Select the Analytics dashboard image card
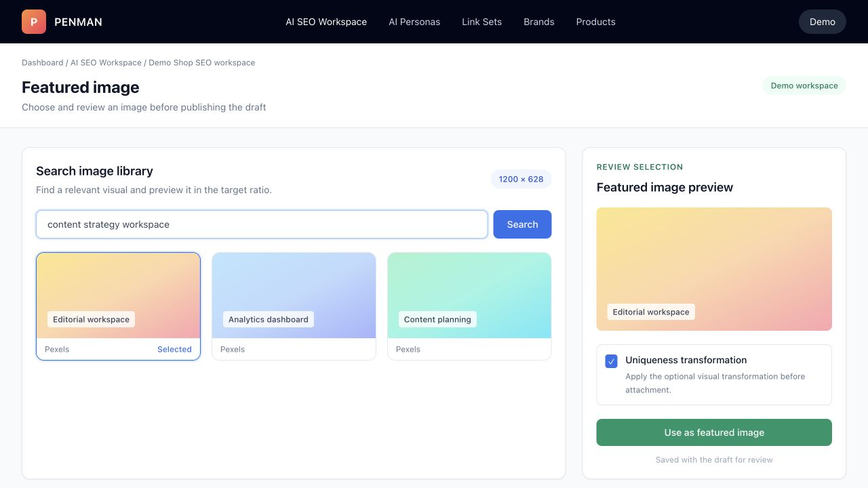The image size is (868, 488). [294, 306]
